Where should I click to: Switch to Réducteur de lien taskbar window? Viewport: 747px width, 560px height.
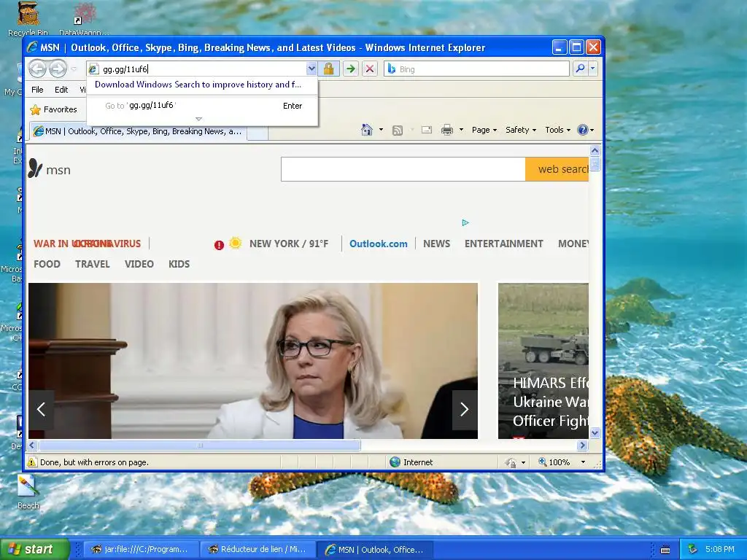point(258,550)
